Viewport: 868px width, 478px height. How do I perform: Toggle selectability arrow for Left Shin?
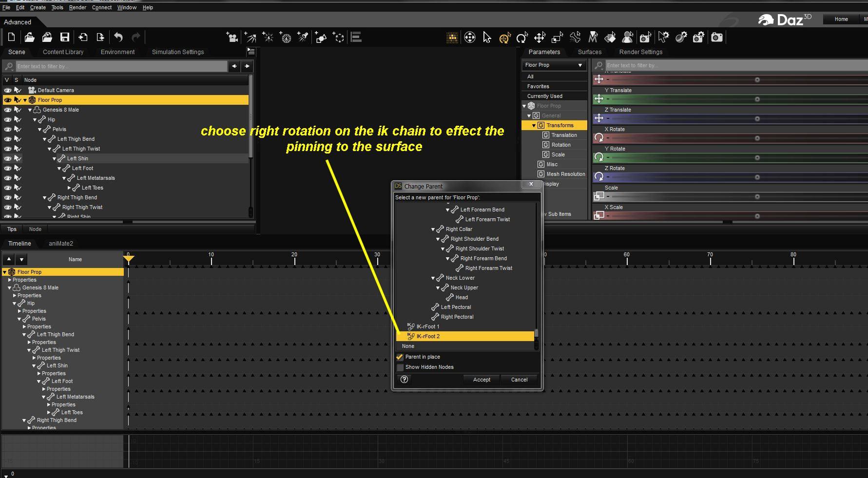(x=18, y=158)
